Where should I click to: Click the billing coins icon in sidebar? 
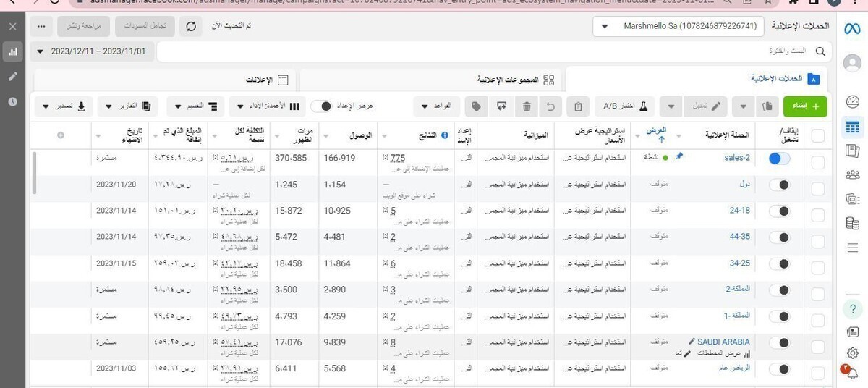pyautogui.click(x=852, y=223)
